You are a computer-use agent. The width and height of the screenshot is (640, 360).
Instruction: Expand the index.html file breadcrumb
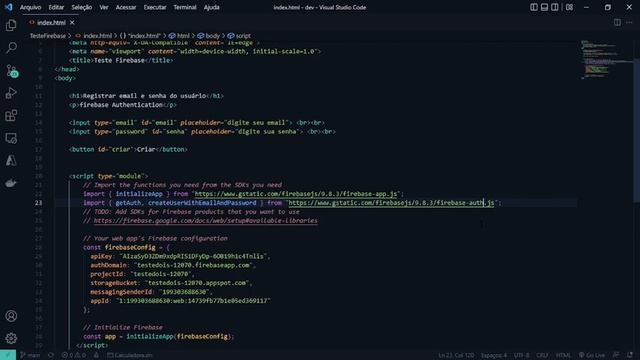(x=93, y=36)
